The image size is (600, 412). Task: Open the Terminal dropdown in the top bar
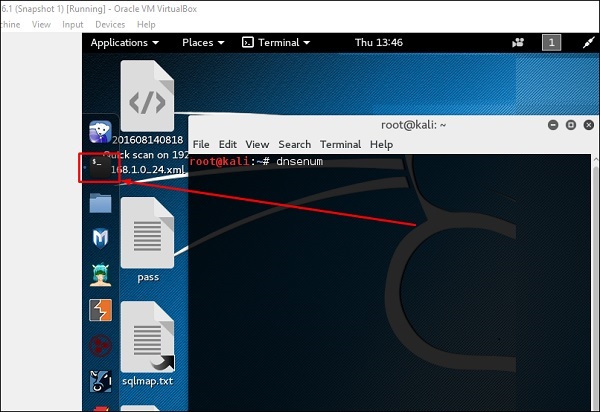click(x=276, y=42)
